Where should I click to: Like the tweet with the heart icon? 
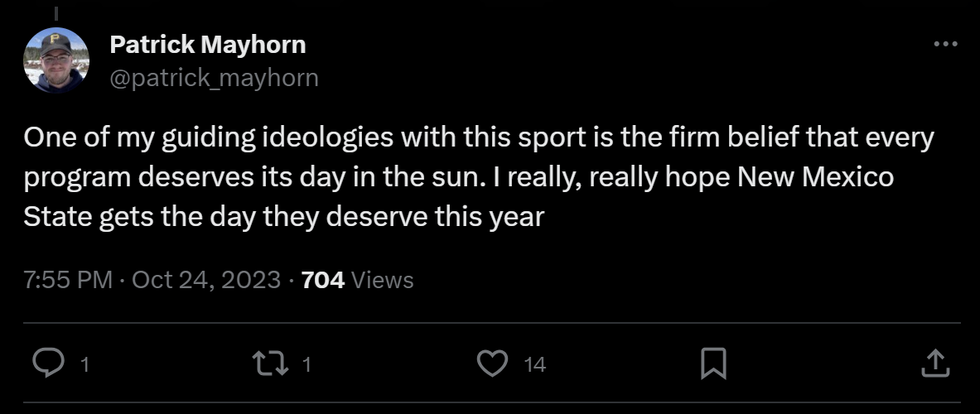[493, 363]
